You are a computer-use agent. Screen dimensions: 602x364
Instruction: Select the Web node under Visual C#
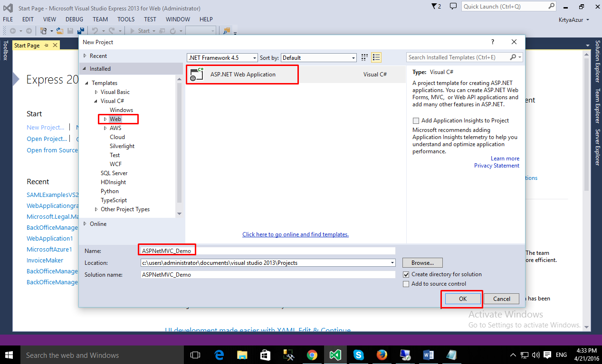[x=115, y=119]
